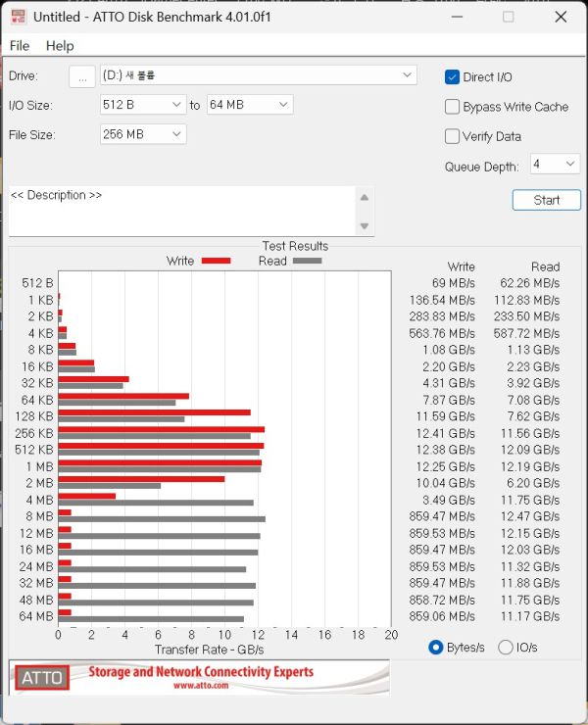This screenshot has width=588, height=725.
Task: Open the File menu
Action: [20, 46]
